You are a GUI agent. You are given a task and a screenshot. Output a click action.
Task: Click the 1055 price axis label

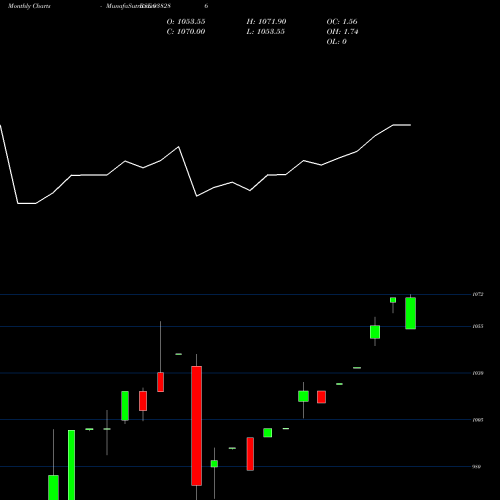pyautogui.click(x=478, y=326)
